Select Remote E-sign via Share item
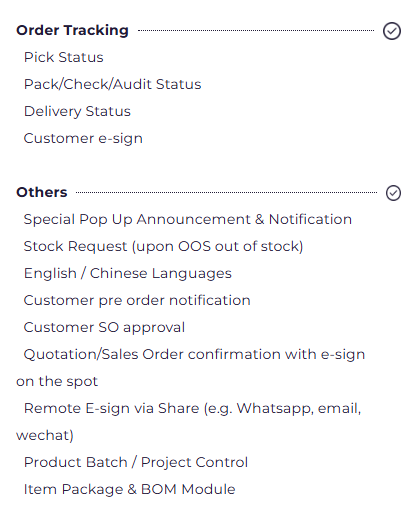This screenshot has width=419, height=511. pos(192,409)
